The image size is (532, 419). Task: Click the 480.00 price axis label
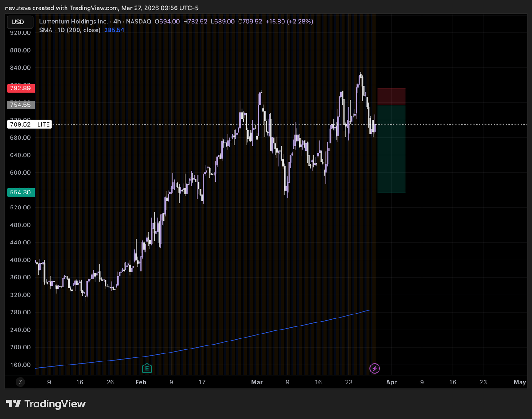coord(20,225)
